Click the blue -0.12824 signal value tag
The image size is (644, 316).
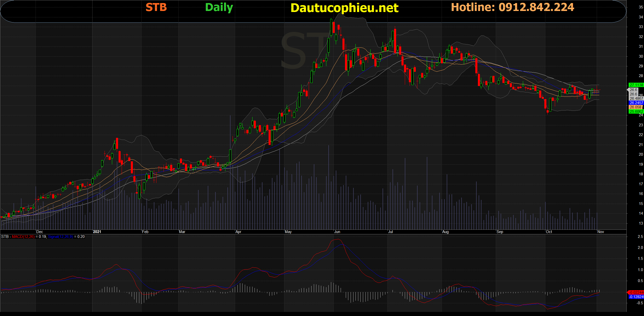point(636,297)
